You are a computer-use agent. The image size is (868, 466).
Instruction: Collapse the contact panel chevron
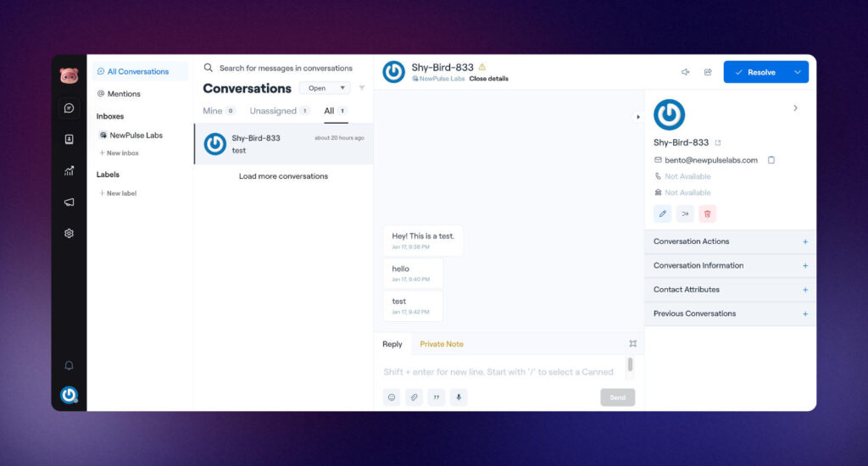point(795,108)
